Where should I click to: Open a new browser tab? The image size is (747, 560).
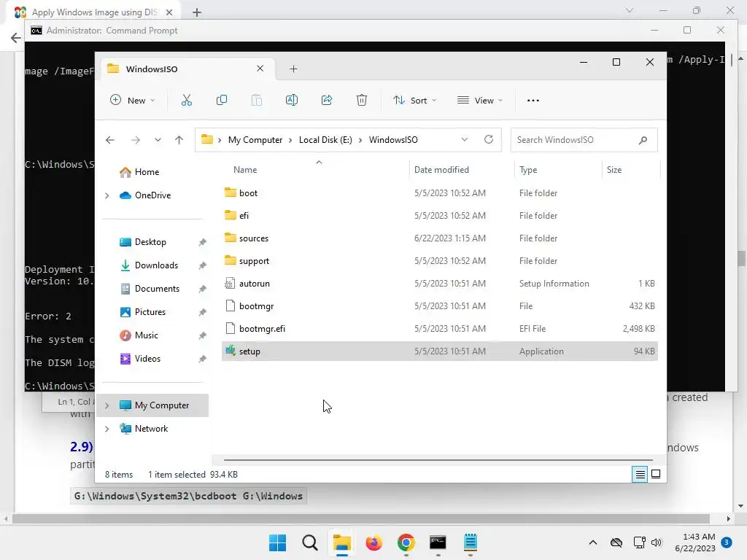click(197, 12)
